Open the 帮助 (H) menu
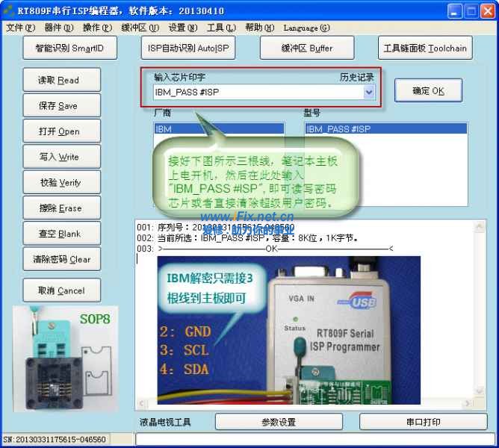This screenshot has height=448, width=499. 260,28
